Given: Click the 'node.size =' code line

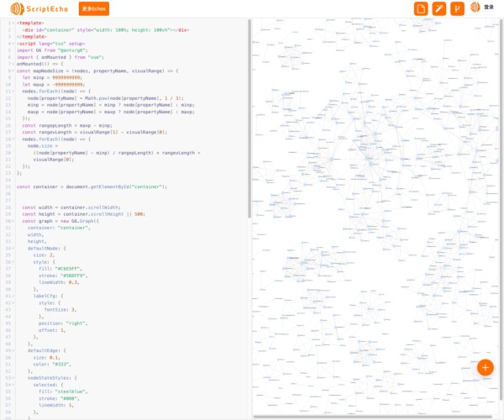Looking at the screenshot, I should pyautogui.click(x=43, y=146).
